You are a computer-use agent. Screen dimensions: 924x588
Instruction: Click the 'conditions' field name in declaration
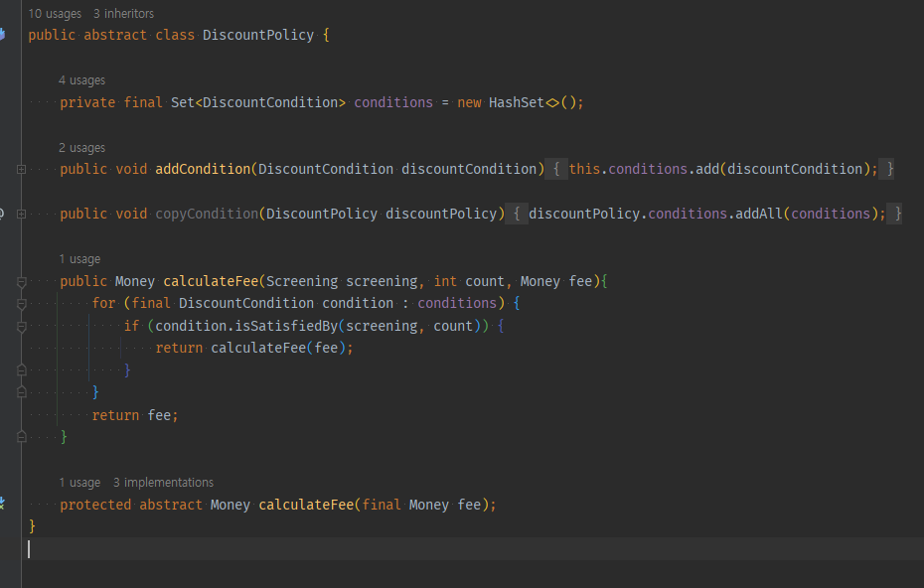pos(393,102)
